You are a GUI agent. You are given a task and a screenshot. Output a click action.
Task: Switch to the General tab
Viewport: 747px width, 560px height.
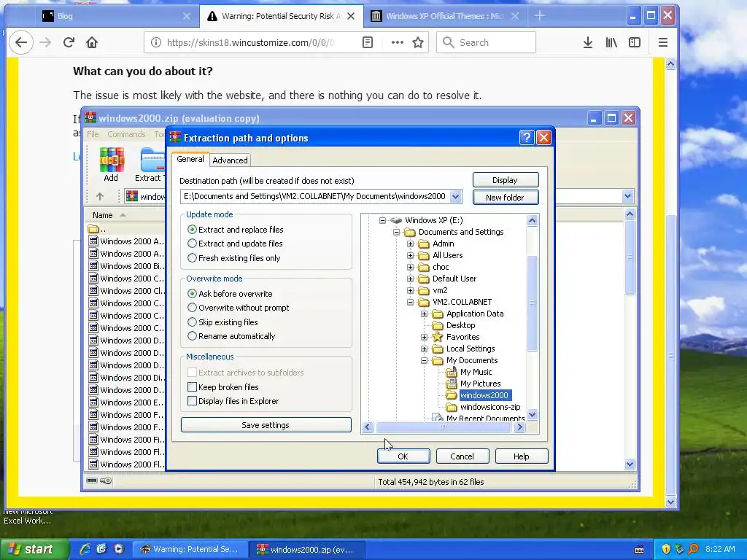coord(190,159)
